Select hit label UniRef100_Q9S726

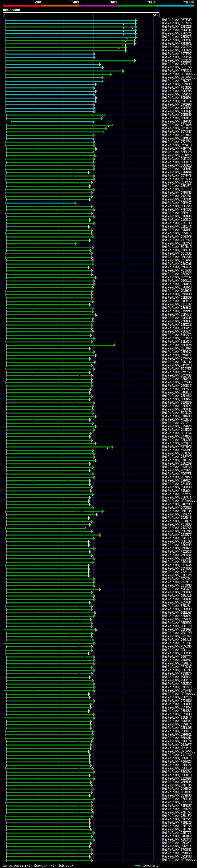(177, 47)
